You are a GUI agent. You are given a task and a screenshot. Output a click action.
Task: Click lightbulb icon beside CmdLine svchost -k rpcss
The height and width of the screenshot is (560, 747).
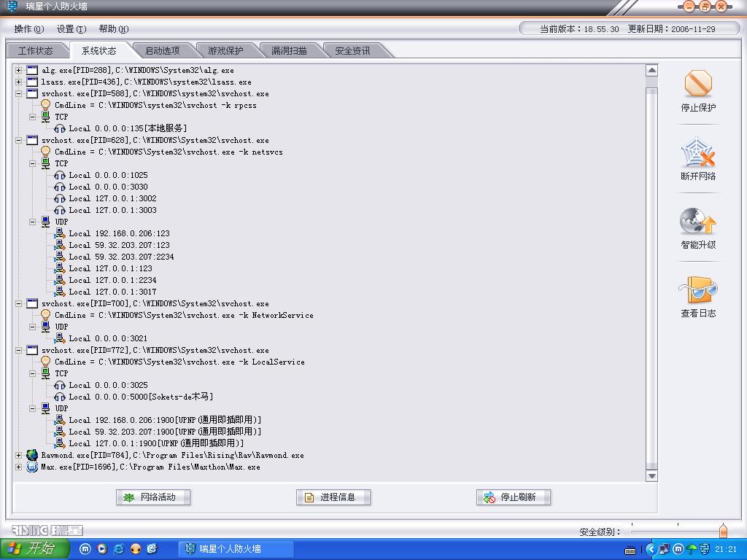[x=46, y=105]
